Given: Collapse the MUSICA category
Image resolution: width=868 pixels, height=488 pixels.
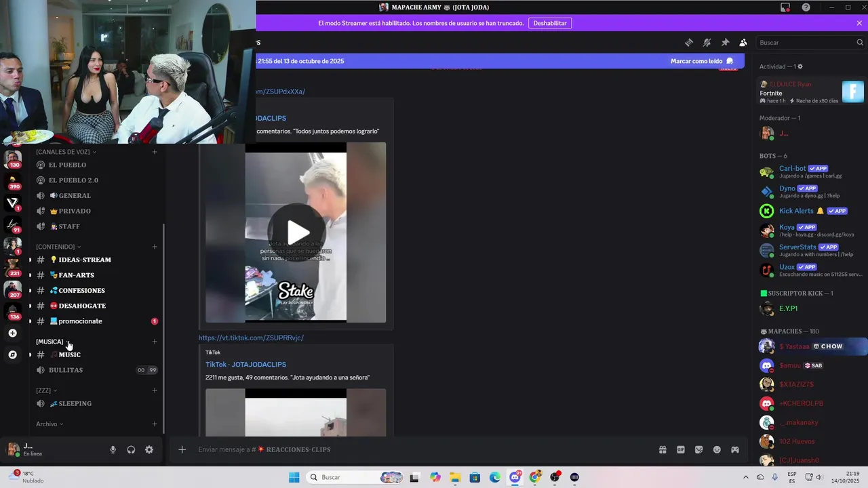Looking at the screenshot, I should (53, 342).
